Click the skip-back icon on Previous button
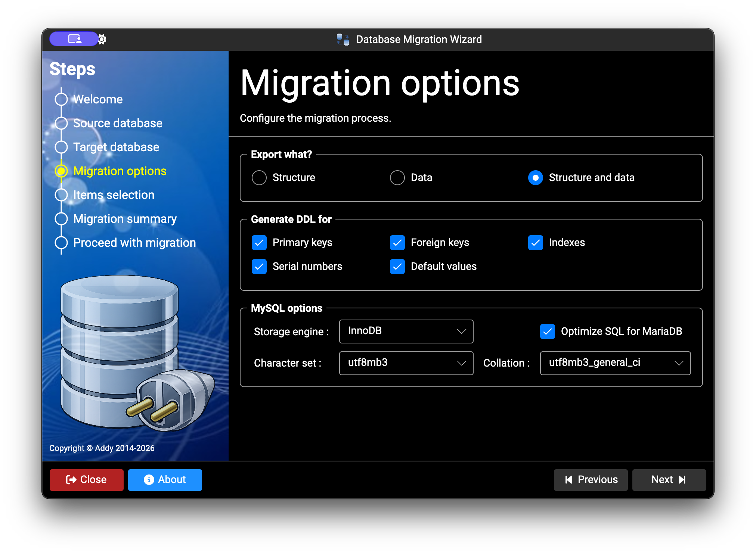This screenshot has height=554, width=756. pyautogui.click(x=569, y=480)
